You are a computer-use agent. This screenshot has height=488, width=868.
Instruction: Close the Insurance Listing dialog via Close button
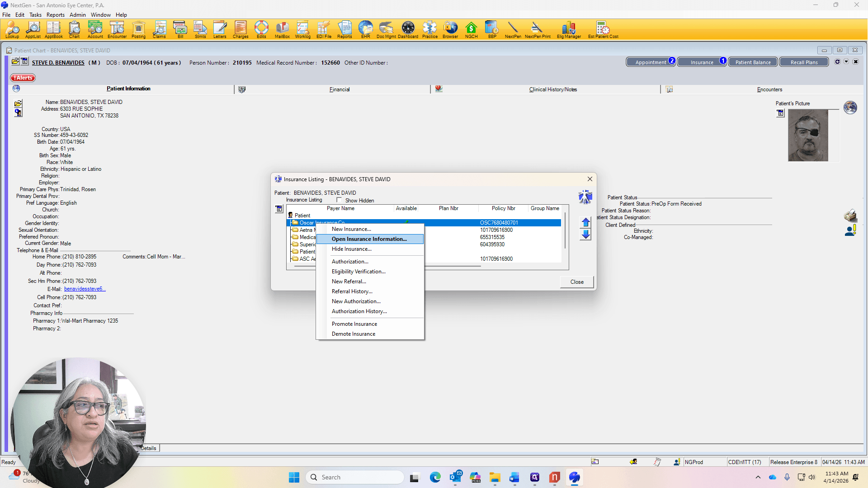point(577,282)
